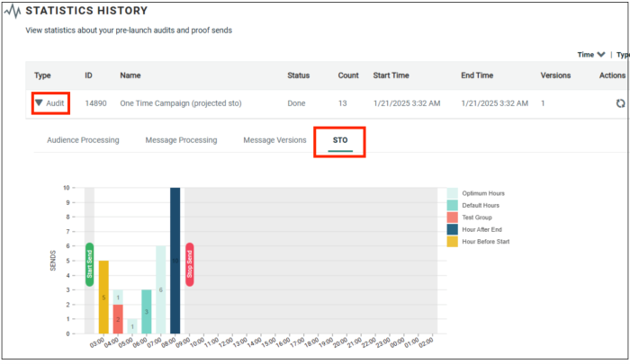Select the Message Versions tab

(x=274, y=140)
